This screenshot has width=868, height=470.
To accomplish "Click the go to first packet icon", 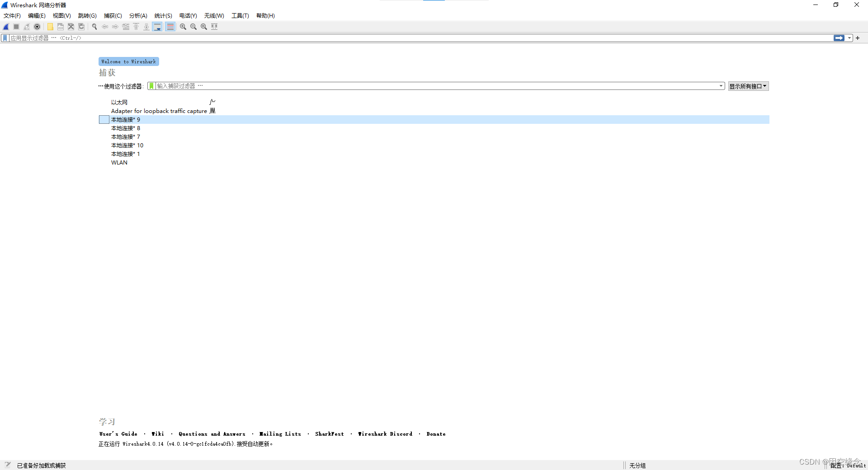I will (136, 27).
